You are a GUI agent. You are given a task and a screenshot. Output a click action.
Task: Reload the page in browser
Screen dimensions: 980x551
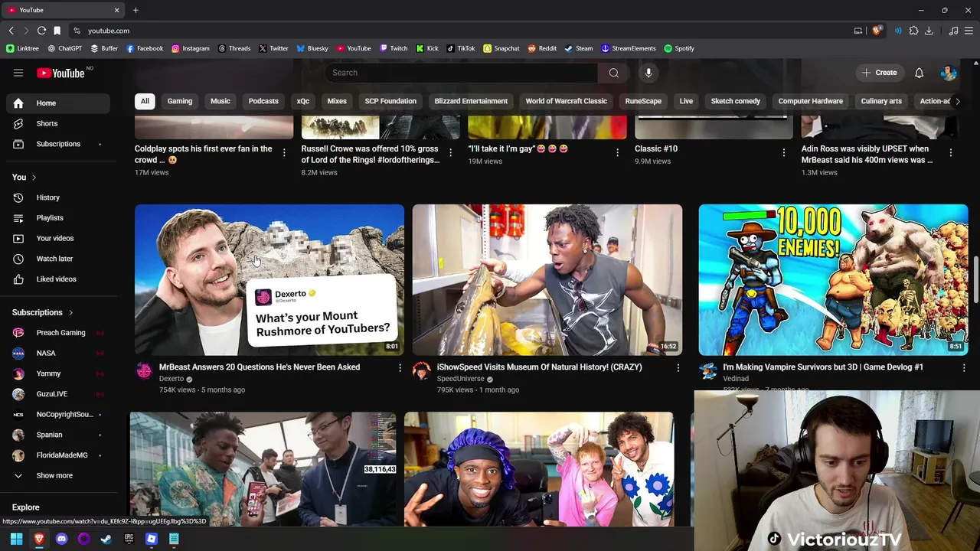(41, 31)
